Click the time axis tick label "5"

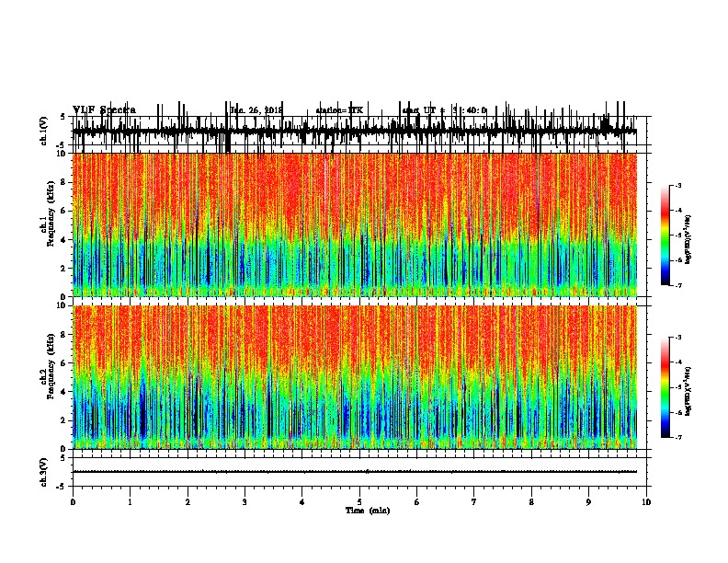click(x=359, y=502)
